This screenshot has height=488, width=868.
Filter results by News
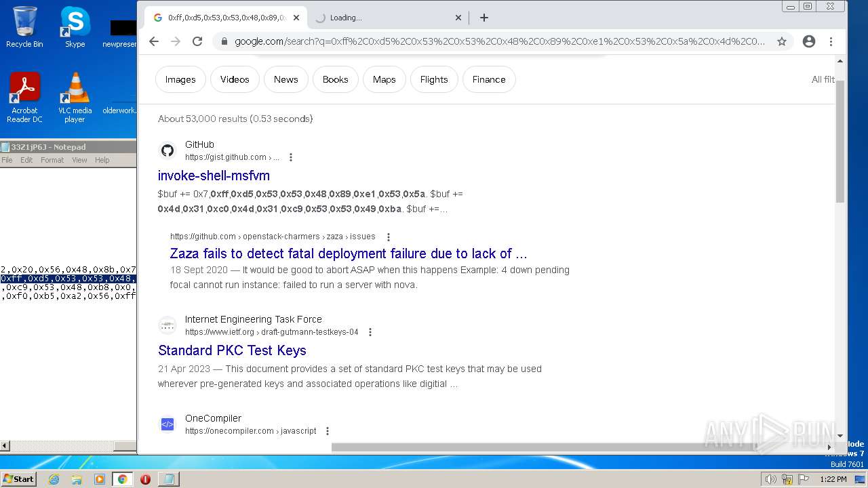[x=285, y=79]
